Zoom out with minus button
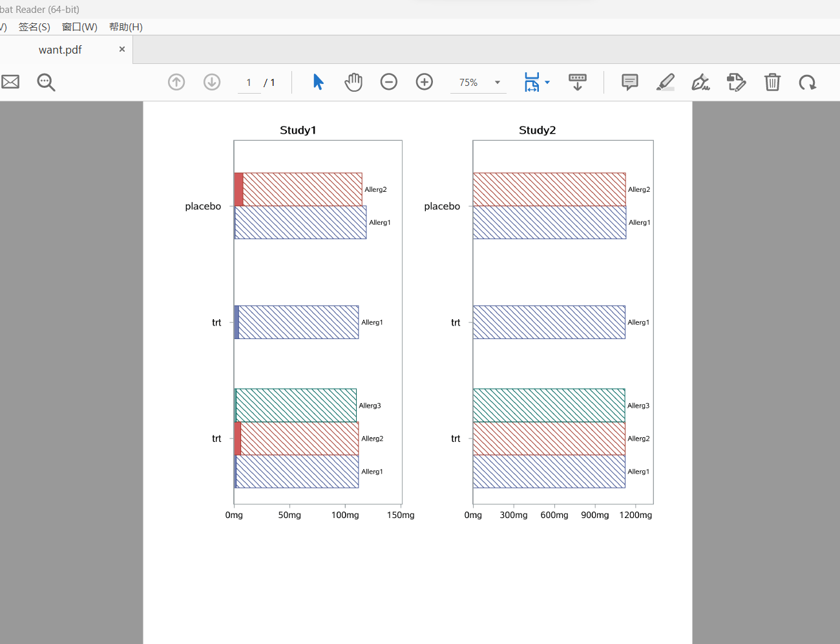 (x=389, y=82)
